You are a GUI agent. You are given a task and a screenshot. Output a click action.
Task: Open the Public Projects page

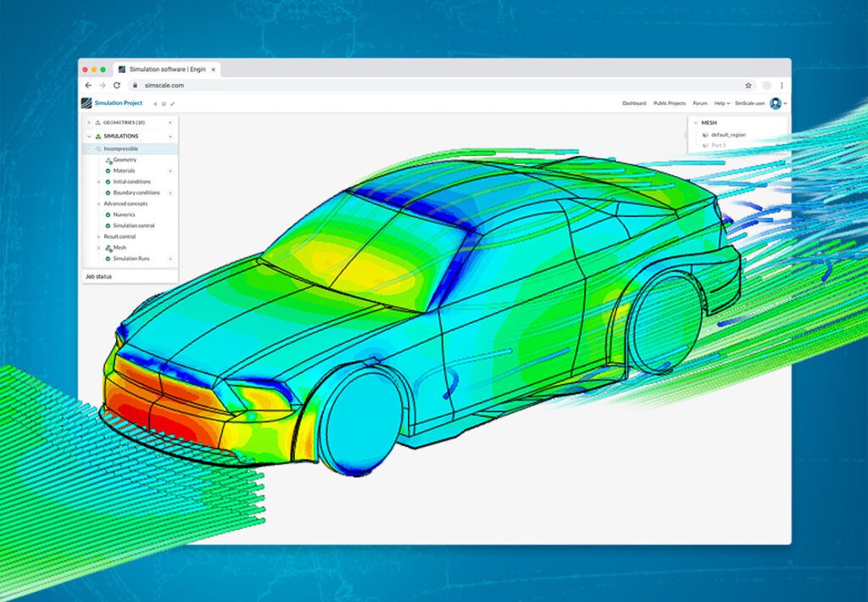click(x=670, y=103)
